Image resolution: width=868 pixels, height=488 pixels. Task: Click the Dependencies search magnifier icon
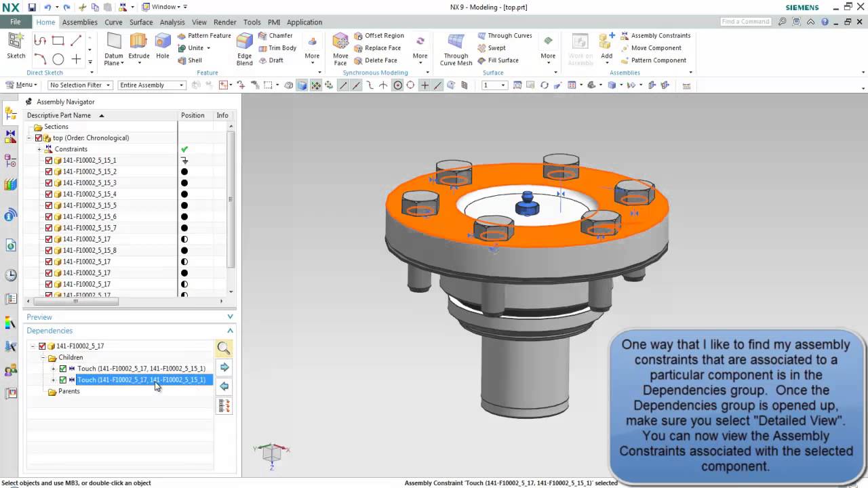pos(224,348)
